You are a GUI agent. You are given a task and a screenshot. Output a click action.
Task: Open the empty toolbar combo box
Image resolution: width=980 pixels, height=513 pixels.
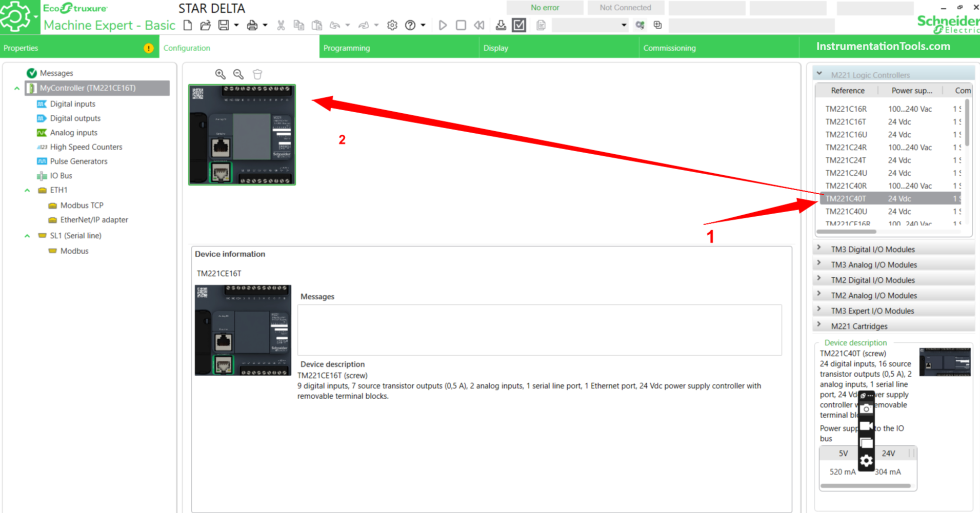(591, 25)
